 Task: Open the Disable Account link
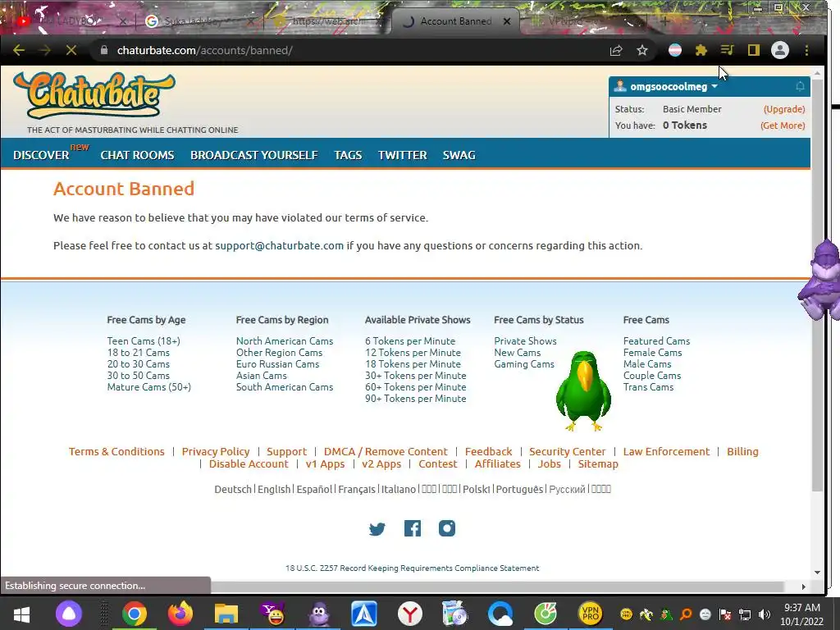(249, 464)
